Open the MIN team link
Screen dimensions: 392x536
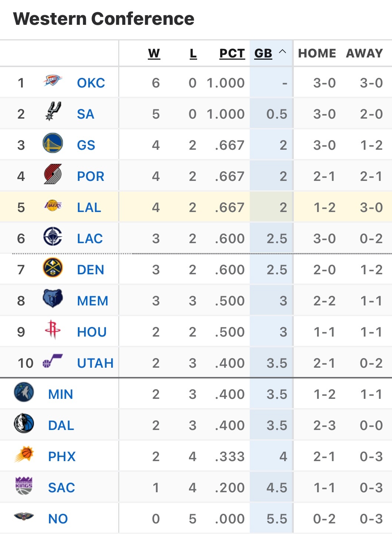60,394
